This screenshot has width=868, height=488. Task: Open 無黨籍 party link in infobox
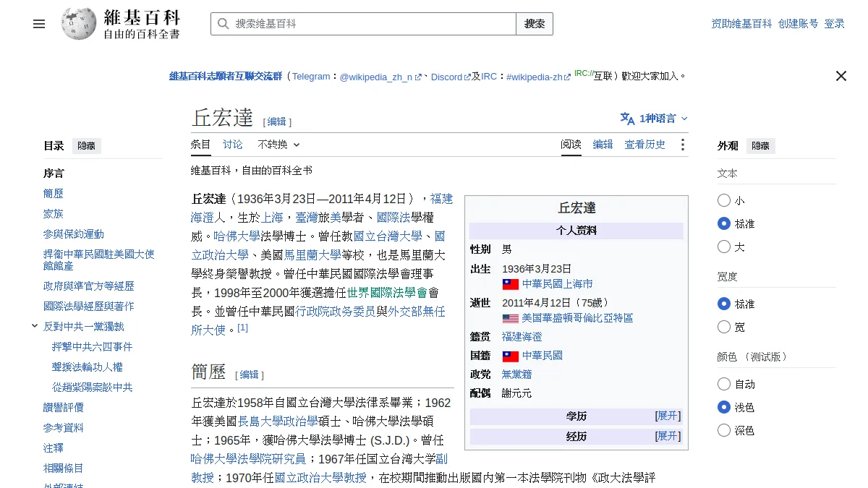tap(516, 374)
